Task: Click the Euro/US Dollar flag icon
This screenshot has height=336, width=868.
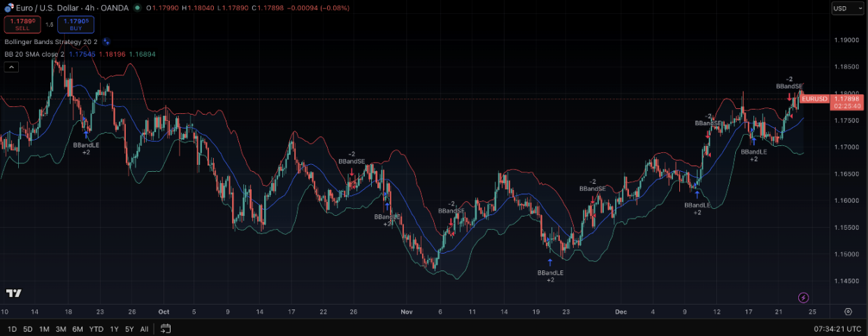Action: [8, 8]
